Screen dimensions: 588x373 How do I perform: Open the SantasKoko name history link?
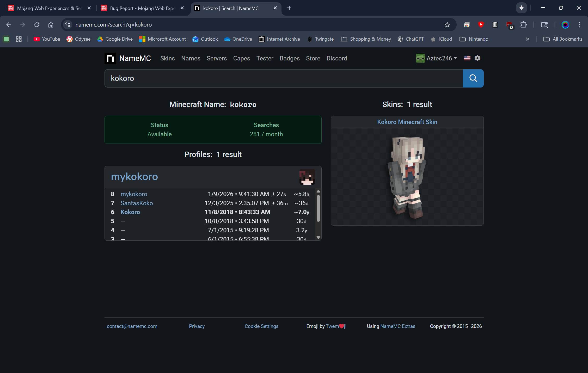tap(137, 203)
